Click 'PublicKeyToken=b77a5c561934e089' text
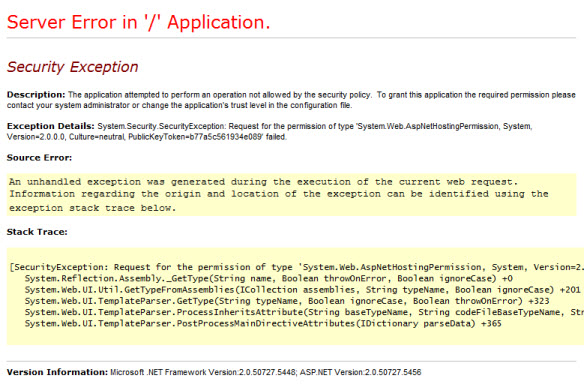This screenshot has width=584, height=390. click(196, 137)
